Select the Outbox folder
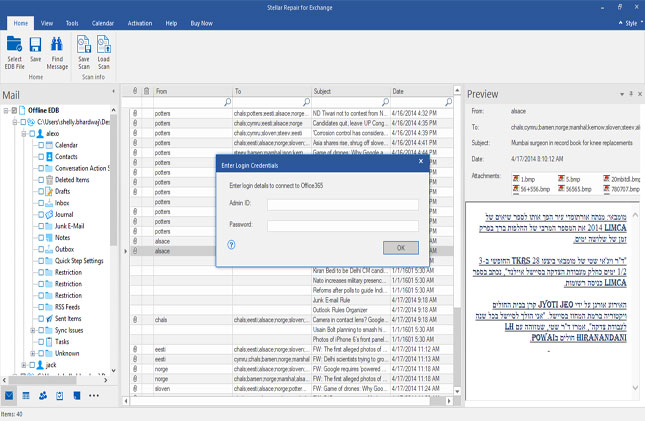Viewport: 645px width, 421px height. coord(65,249)
